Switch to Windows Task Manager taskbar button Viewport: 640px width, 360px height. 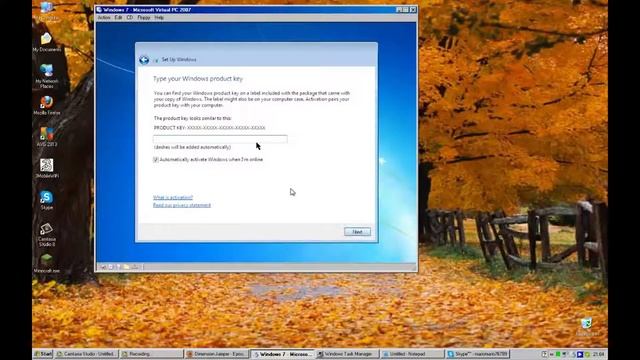347,354
